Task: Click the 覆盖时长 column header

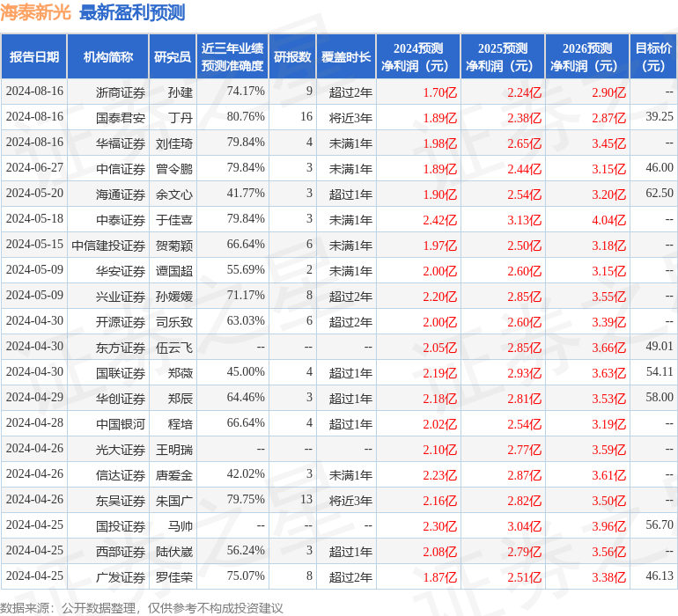Action: point(346,56)
